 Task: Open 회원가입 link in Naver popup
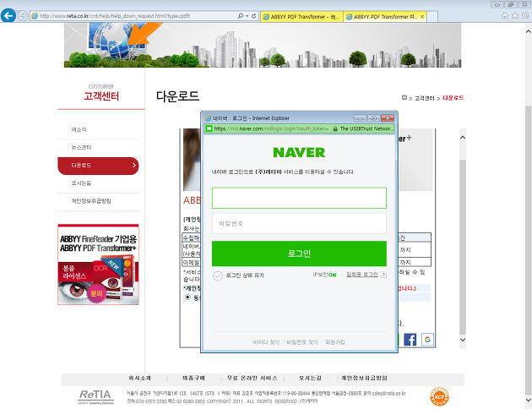pyautogui.click(x=335, y=342)
